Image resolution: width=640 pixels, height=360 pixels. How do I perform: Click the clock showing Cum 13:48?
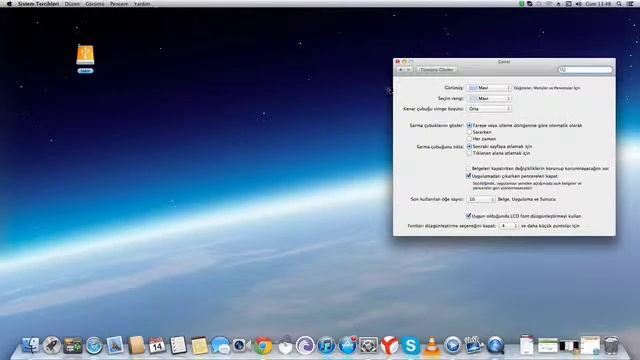pos(598,4)
